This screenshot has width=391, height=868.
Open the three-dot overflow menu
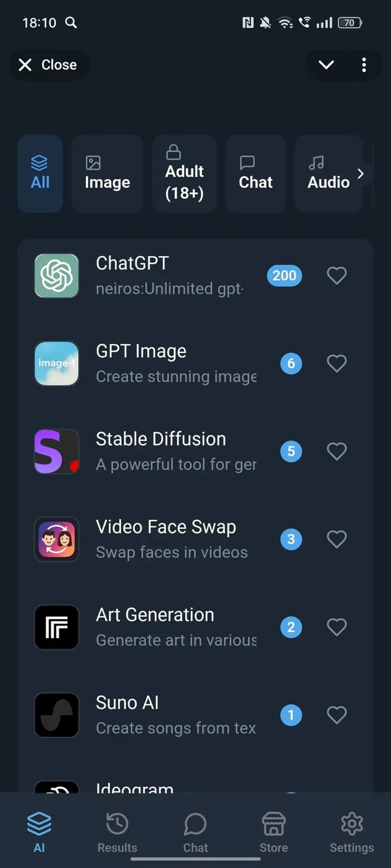click(364, 65)
